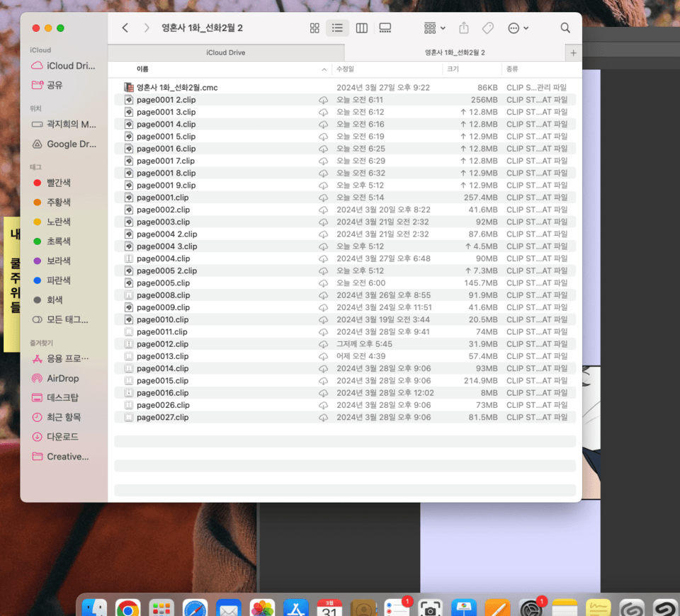The height and width of the screenshot is (616, 680).
Task: Switch Finder to icon grid view
Action: [x=314, y=28]
